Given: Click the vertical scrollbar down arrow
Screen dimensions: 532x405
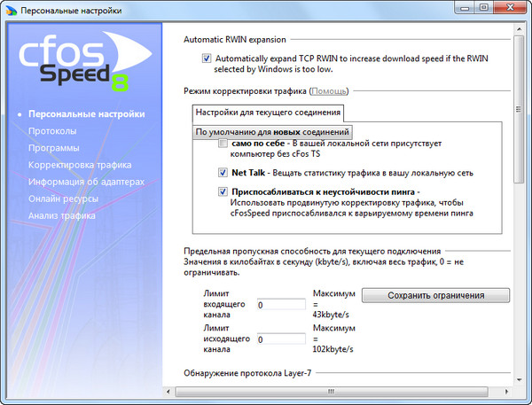Looking at the screenshot, I should [x=517, y=391].
